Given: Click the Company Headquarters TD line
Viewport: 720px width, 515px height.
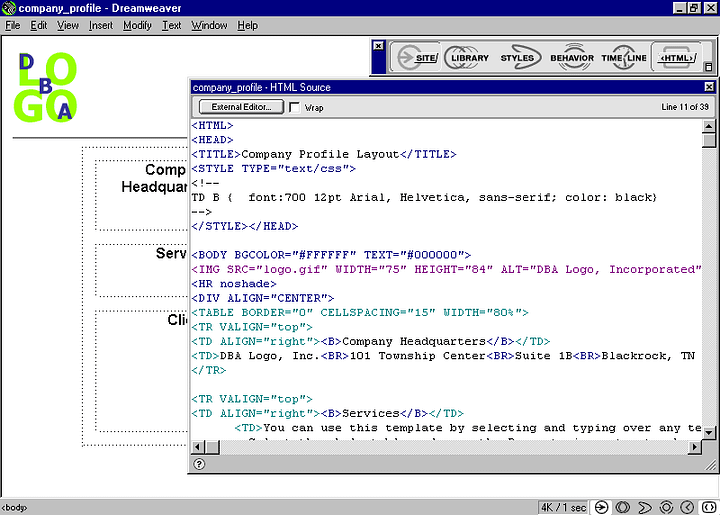Looking at the screenshot, I should (371, 341).
